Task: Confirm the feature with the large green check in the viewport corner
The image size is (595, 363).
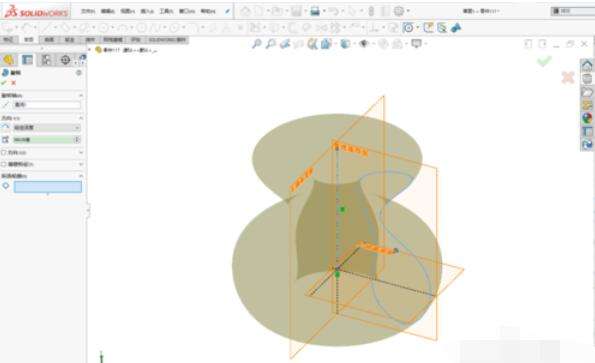Action: [545, 61]
